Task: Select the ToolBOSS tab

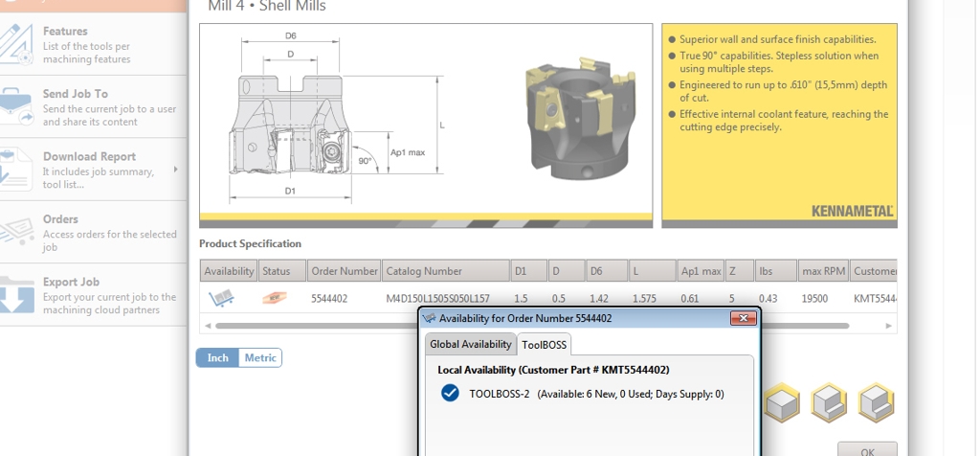Action: 544,345
